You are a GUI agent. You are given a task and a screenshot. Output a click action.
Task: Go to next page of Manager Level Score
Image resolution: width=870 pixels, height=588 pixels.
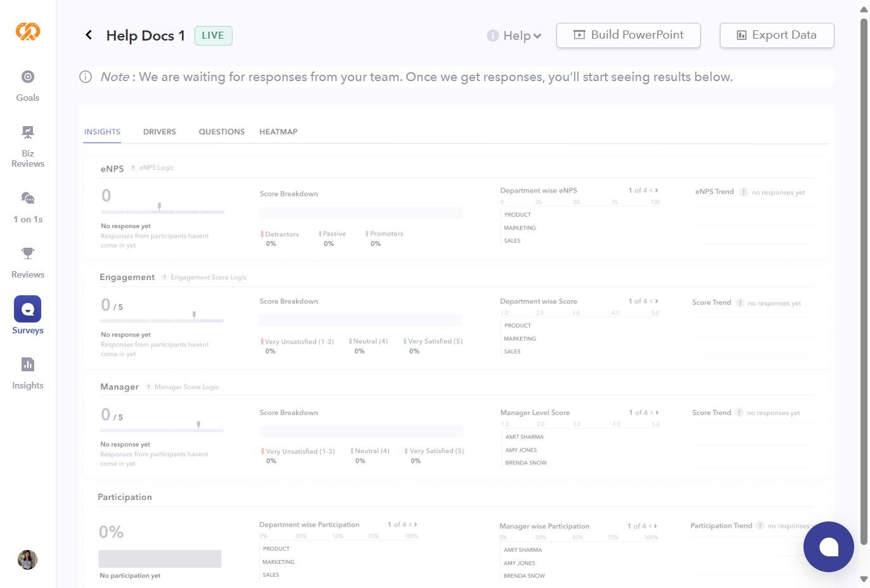657,412
